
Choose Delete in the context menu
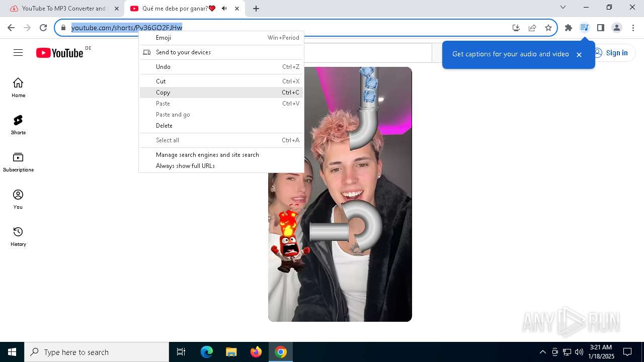click(221, 126)
